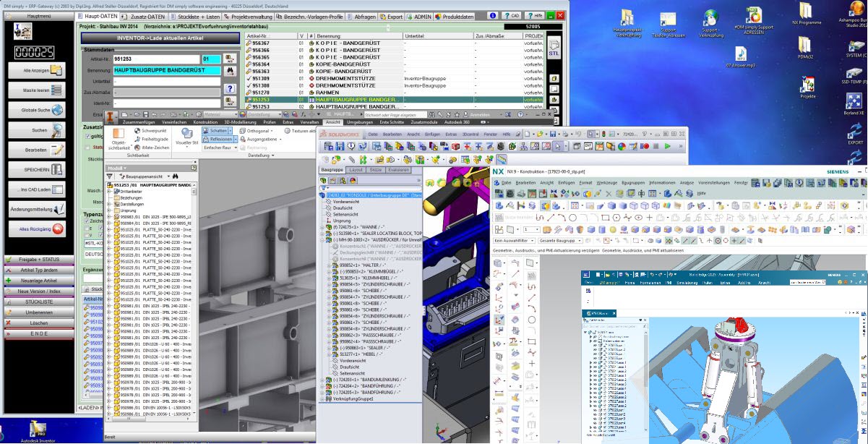Open the Export desktop shortcut

point(856,133)
